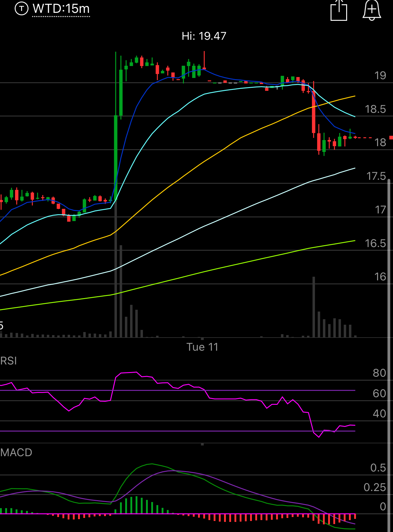Tap the MACD indicator label
The height and width of the screenshot is (532, 393).
click(16, 453)
